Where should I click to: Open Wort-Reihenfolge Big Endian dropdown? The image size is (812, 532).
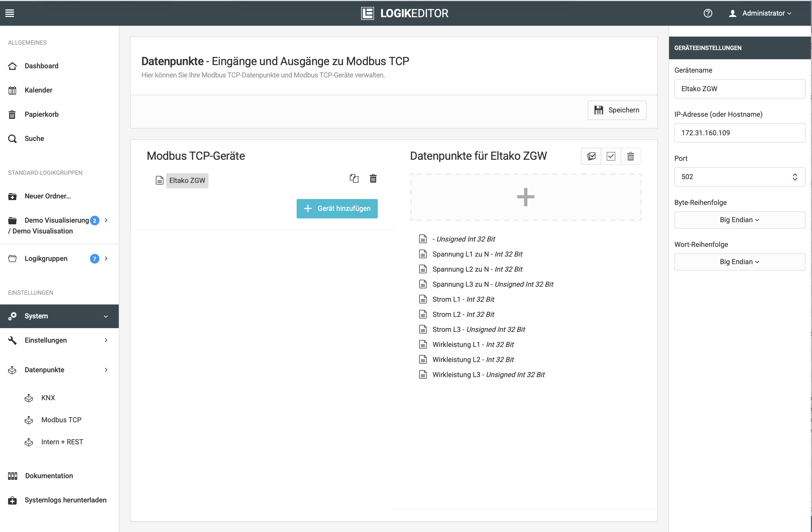click(739, 261)
